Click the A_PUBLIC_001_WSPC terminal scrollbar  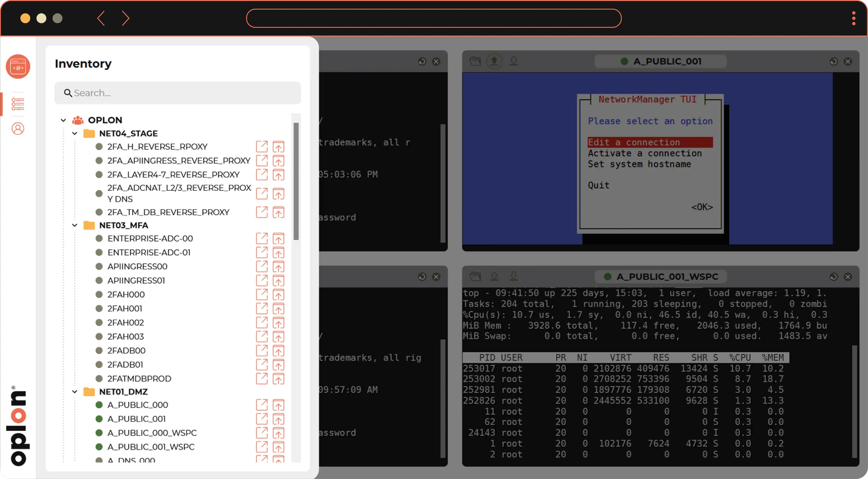coord(854,401)
